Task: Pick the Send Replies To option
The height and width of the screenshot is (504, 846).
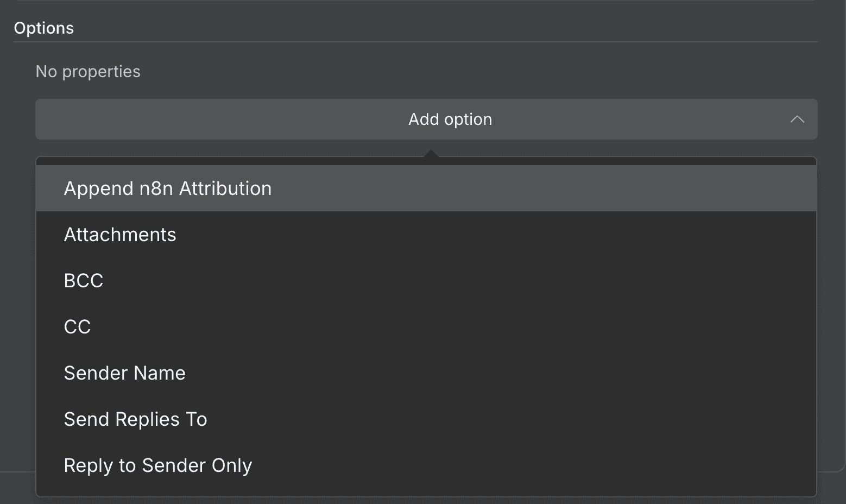Action: (136, 419)
